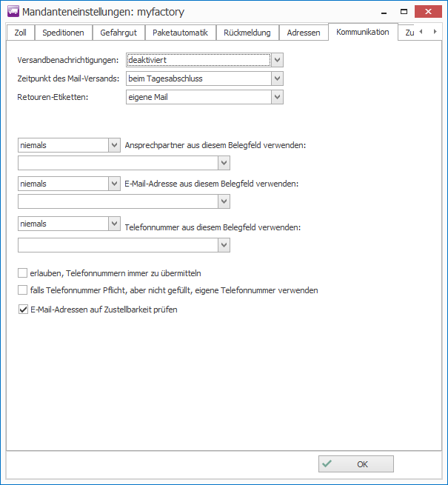The image size is (448, 485).
Task: Expand the E-Mail-Adresse Belegfeld selection box
Action: click(x=224, y=201)
